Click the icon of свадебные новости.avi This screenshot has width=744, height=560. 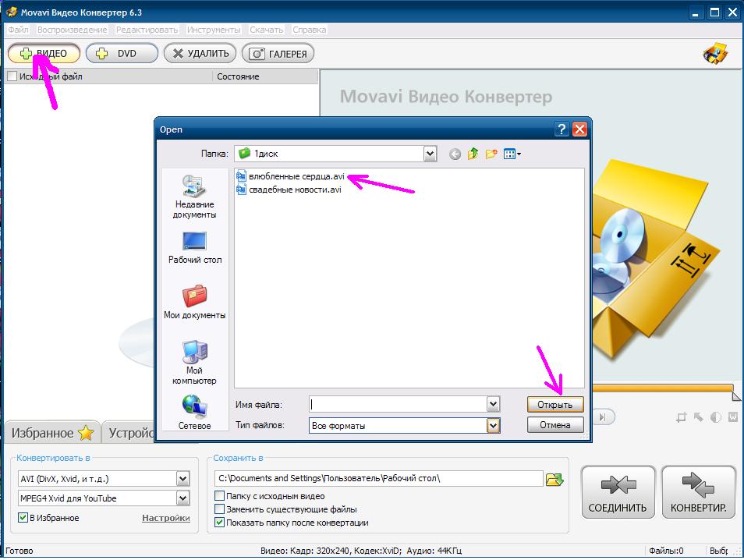[241, 190]
